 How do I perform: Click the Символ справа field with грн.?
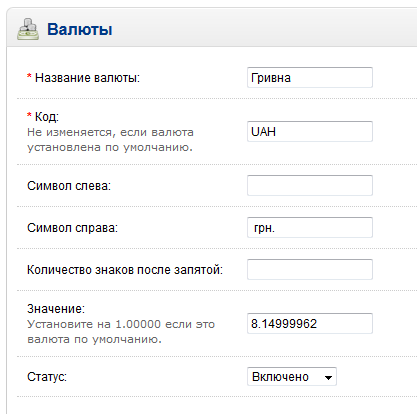tap(310, 227)
